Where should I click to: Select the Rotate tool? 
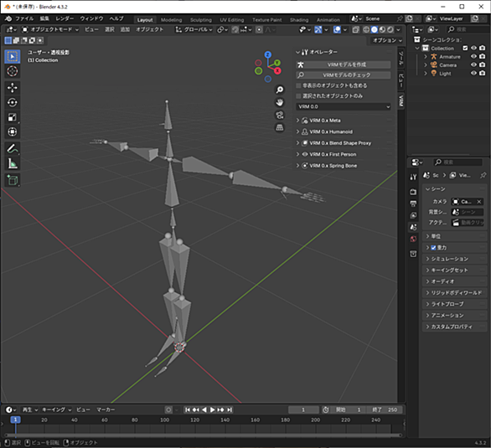tap(13, 102)
